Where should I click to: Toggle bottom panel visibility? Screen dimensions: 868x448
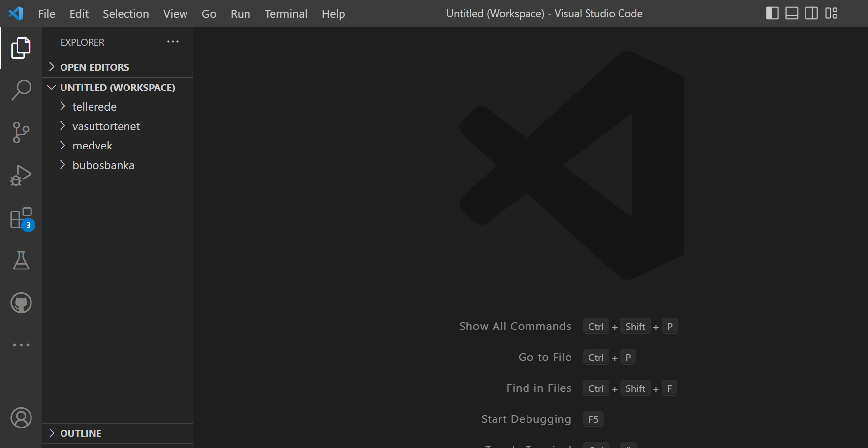(x=792, y=13)
